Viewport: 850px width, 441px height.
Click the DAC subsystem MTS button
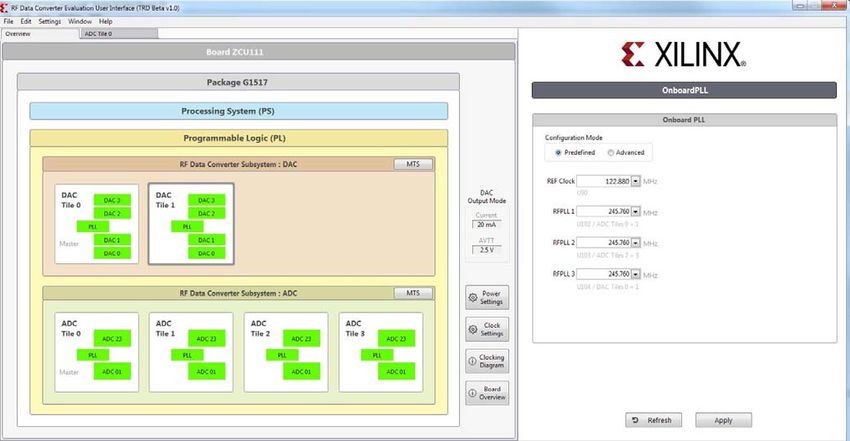pos(413,164)
